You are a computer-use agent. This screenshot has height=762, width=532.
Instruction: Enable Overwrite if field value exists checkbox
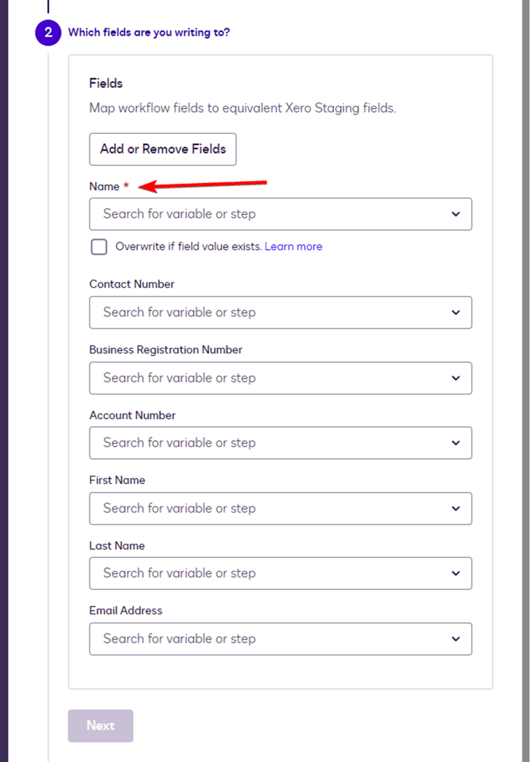tap(99, 247)
